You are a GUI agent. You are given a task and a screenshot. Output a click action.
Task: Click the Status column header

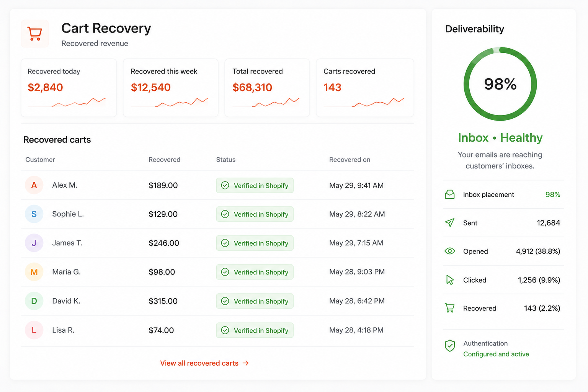(x=226, y=160)
